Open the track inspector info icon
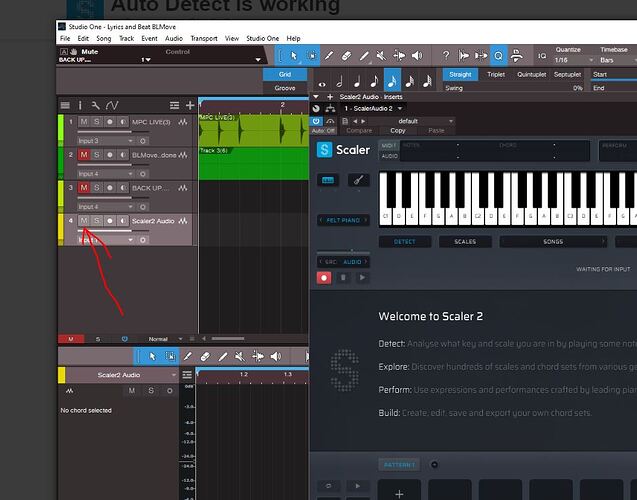Viewport: 637px width, 500px height. click(80, 106)
